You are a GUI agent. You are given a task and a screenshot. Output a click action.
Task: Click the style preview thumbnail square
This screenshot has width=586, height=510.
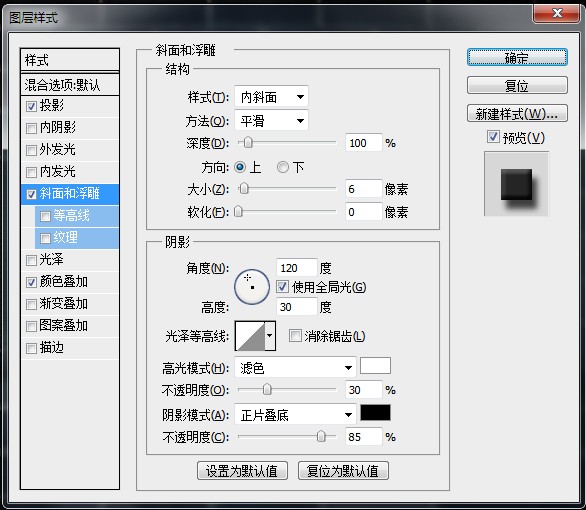coord(516,185)
